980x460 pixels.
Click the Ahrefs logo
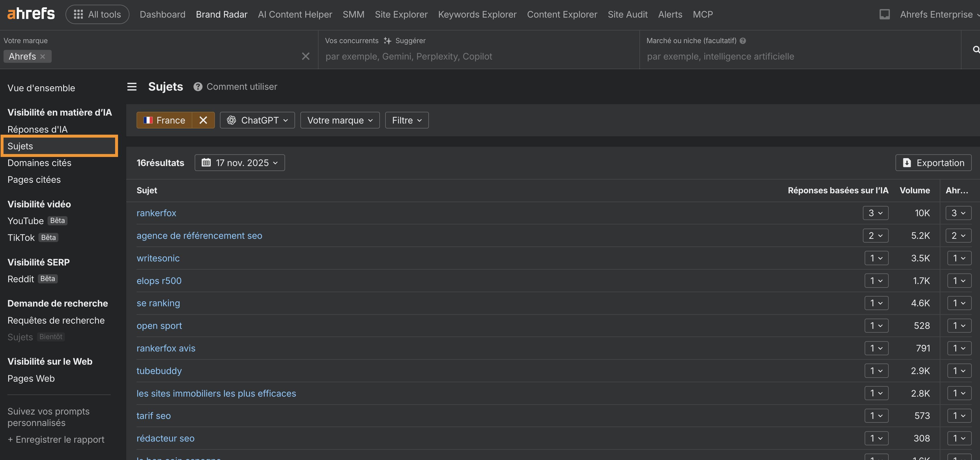[x=31, y=14]
